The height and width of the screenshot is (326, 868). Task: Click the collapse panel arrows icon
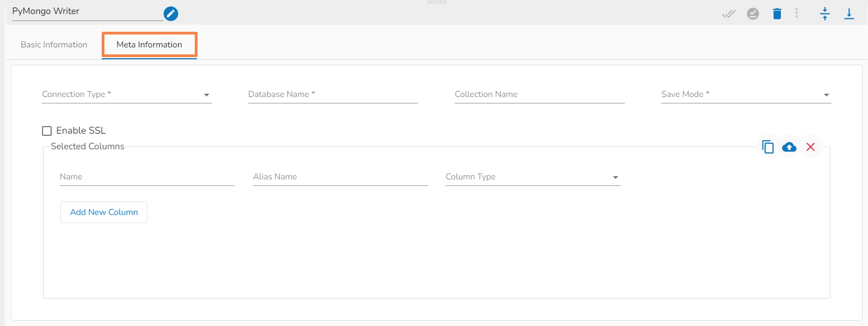pos(825,14)
